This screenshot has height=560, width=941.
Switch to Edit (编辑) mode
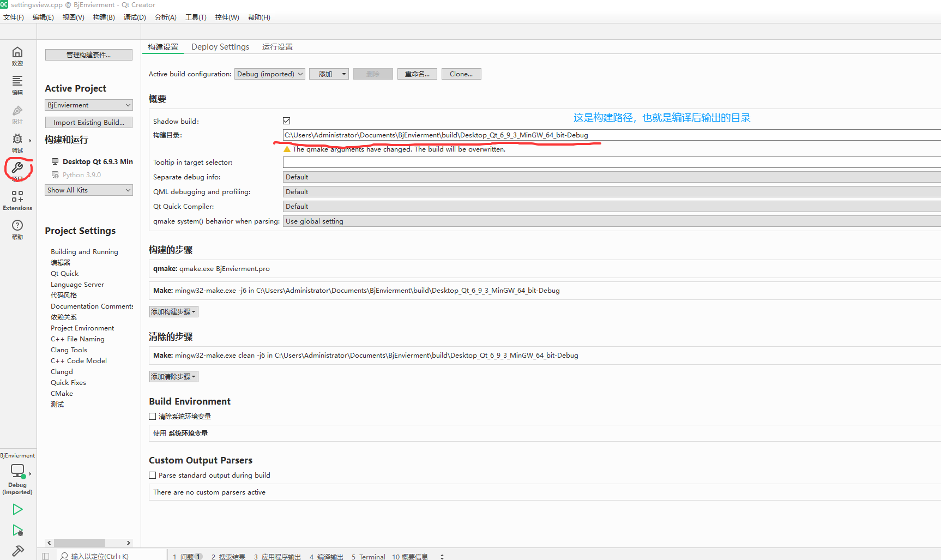pyautogui.click(x=17, y=85)
